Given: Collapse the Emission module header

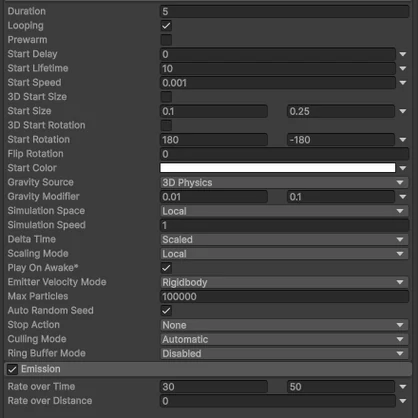Looking at the screenshot, I should (208, 369).
